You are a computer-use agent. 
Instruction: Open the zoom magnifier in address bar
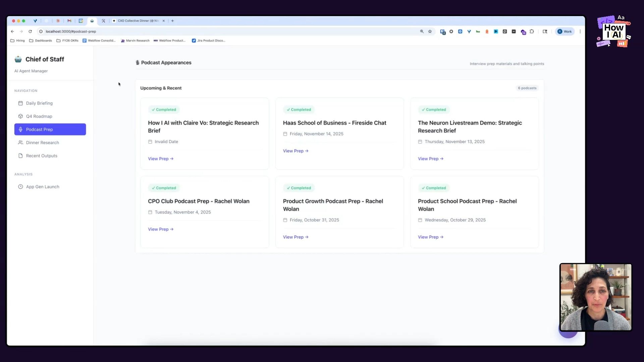click(422, 32)
